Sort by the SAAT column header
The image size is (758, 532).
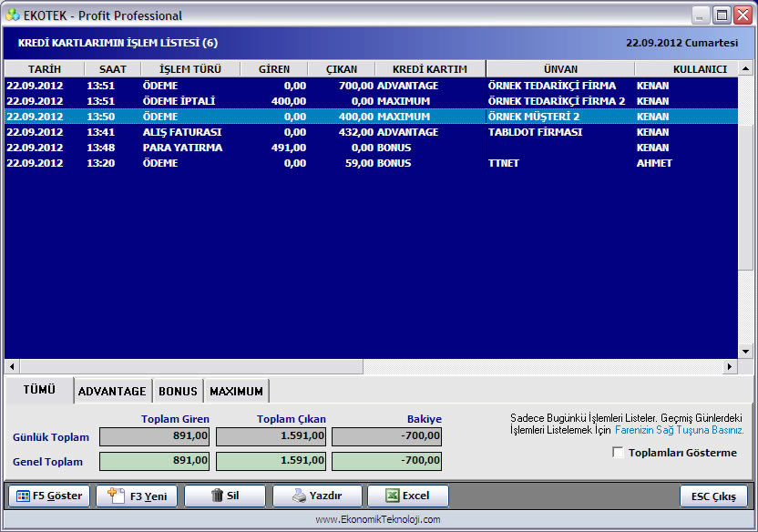(113, 69)
